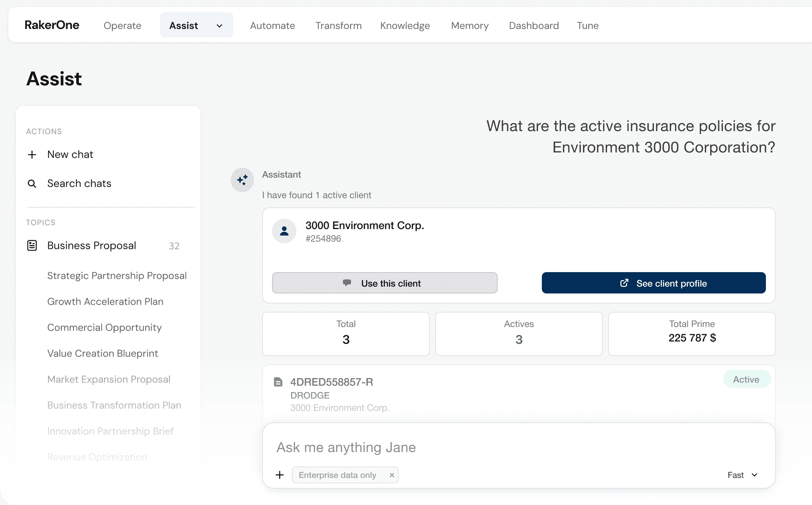Switch to the Knowledge tab
Image resolution: width=812 pixels, height=505 pixels.
[405, 26]
